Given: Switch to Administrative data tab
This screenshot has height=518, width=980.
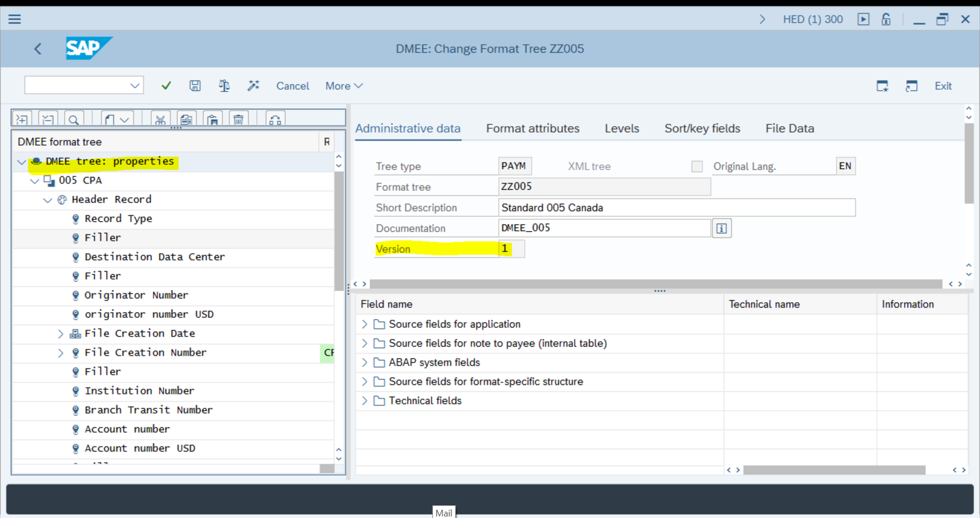Looking at the screenshot, I should 408,128.
